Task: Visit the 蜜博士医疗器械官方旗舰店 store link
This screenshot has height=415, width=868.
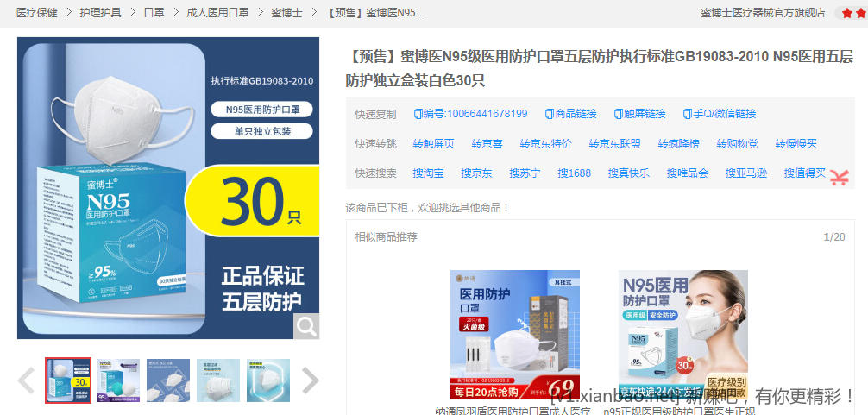Action: (x=763, y=13)
